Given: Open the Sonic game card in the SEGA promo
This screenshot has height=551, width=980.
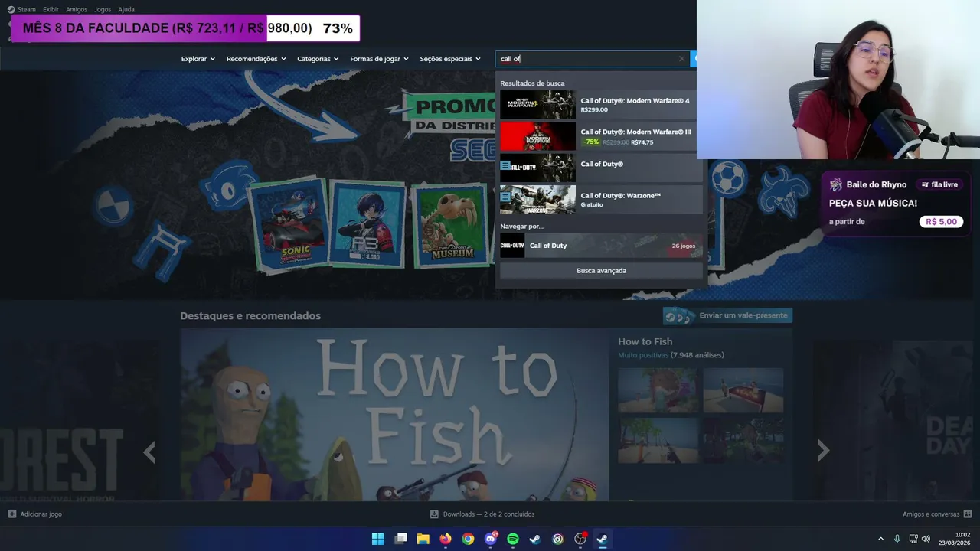Looking at the screenshot, I should 290,227.
